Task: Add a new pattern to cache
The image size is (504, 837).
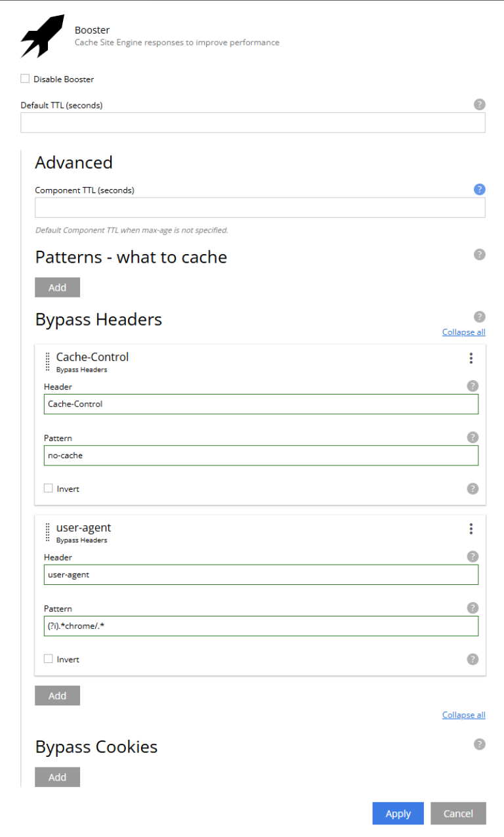Action: click(x=57, y=287)
